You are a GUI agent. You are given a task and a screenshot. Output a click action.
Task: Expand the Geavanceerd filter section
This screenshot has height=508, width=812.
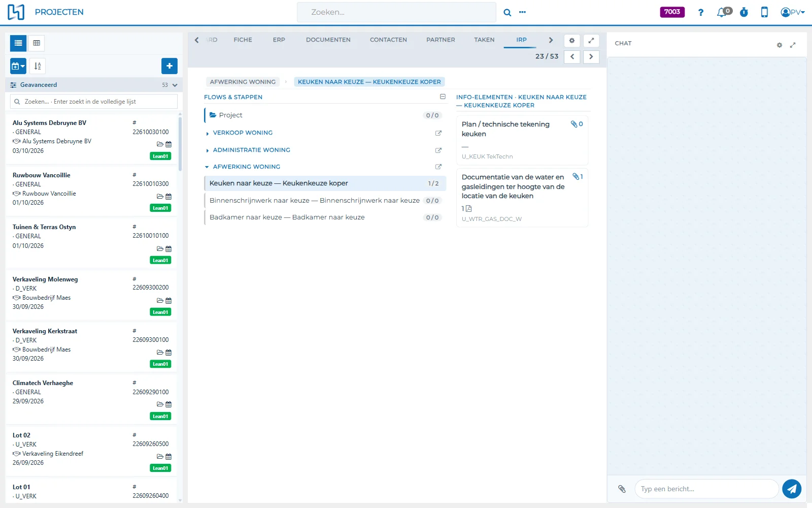click(94, 85)
